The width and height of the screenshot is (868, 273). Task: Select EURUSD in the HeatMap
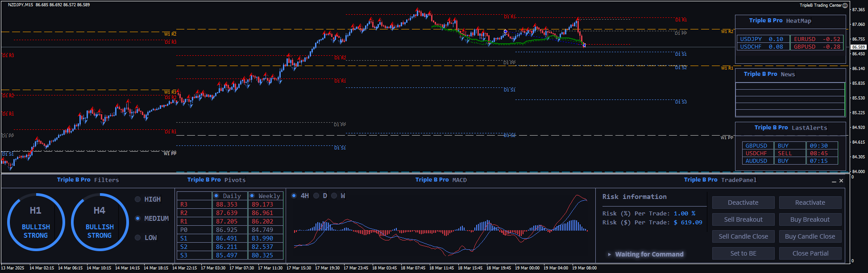click(805, 39)
